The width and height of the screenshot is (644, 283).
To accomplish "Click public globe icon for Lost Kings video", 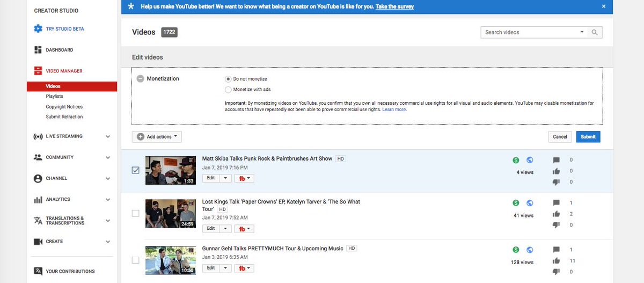I will click(x=530, y=202).
